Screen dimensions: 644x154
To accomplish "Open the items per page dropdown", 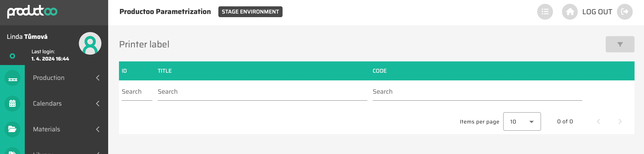I will coord(522,122).
